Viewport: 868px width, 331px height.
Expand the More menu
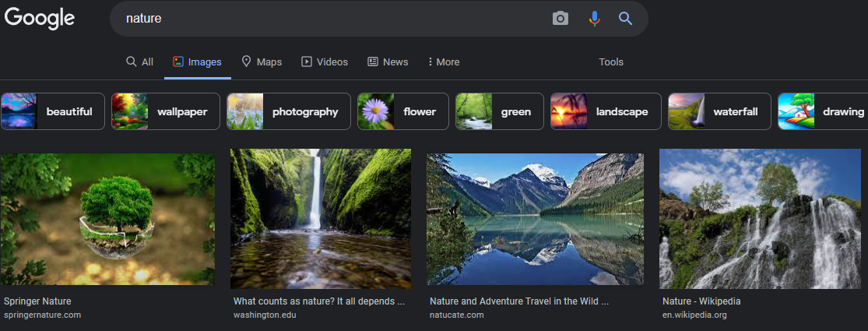(444, 62)
